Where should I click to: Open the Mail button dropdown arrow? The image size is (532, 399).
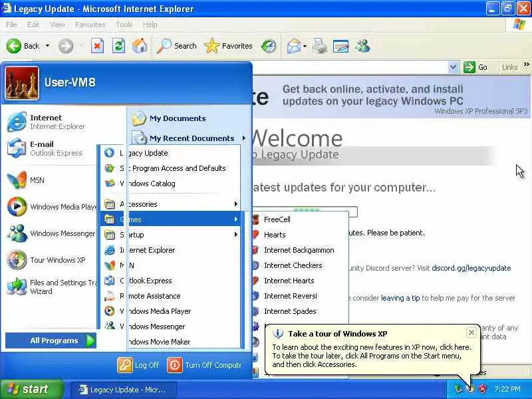pos(305,46)
